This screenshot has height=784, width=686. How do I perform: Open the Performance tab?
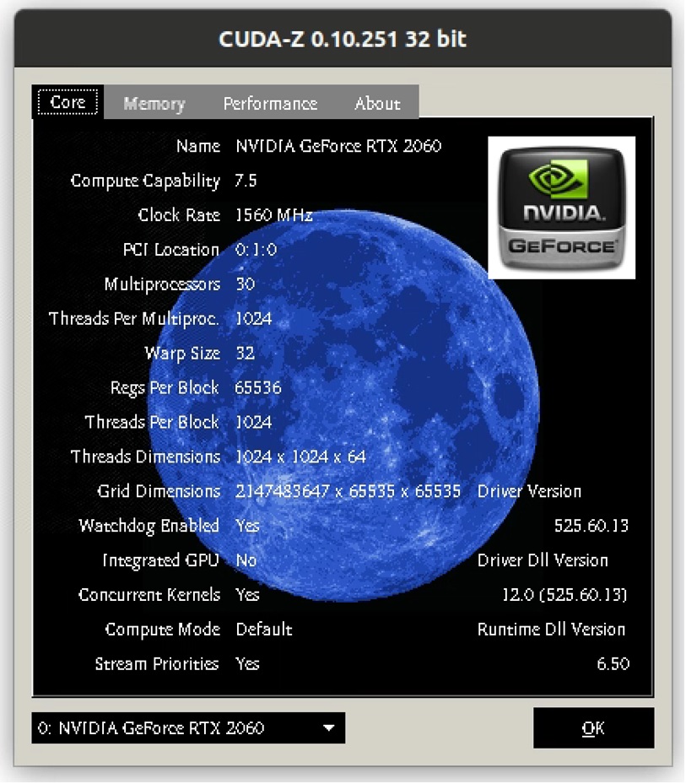(270, 103)
